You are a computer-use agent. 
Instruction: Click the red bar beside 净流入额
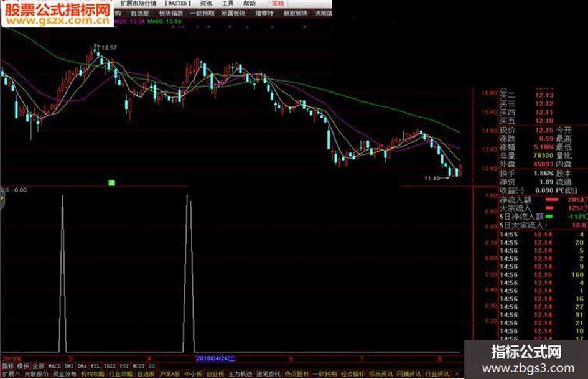click(x=552, y=200)
